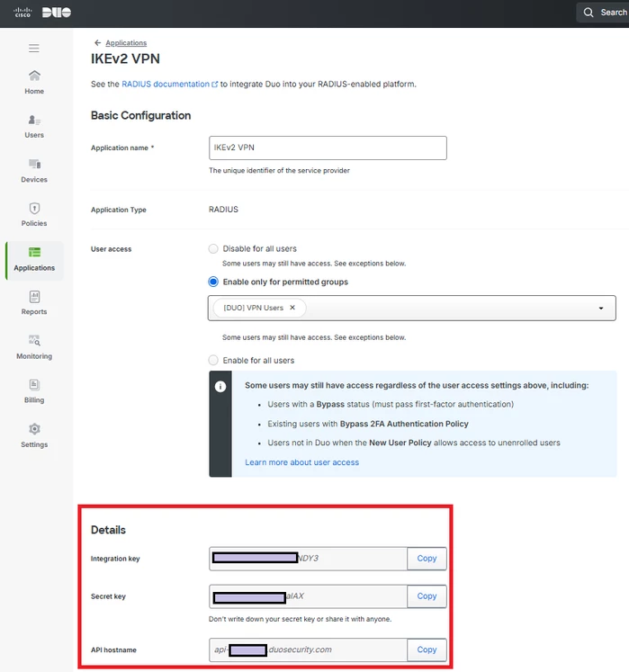Open Learn more about user access link

coord(301,462)
